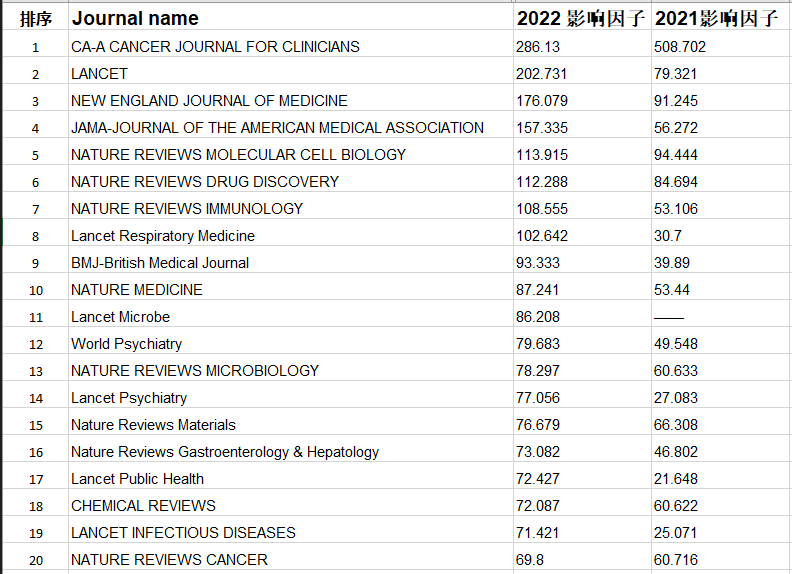Click the 87.241 value cell
This screenshot has width=792, height=574.
(582, 286)
